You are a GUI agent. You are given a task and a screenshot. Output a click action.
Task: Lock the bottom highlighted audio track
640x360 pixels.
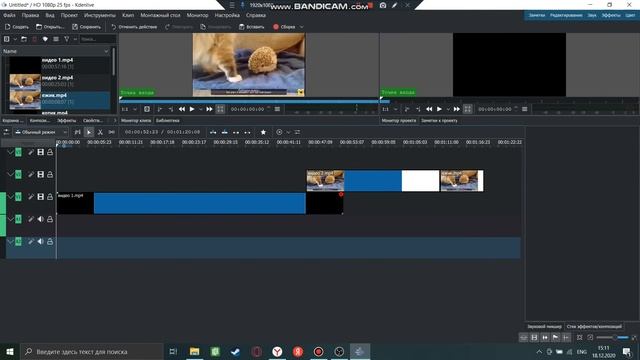50,242
